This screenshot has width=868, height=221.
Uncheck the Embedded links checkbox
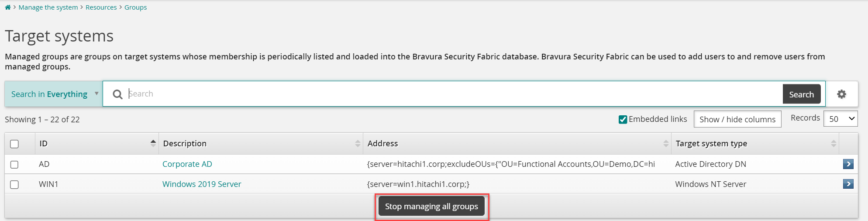click(623, 119)
